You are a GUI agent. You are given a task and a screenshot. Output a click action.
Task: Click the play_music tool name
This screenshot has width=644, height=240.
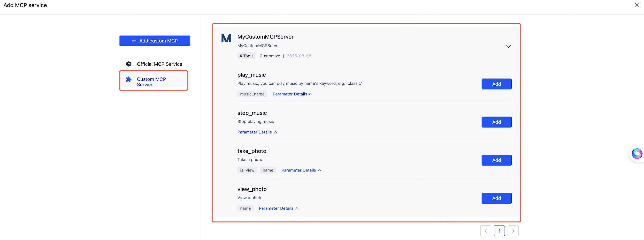click(x=251, y=75)
